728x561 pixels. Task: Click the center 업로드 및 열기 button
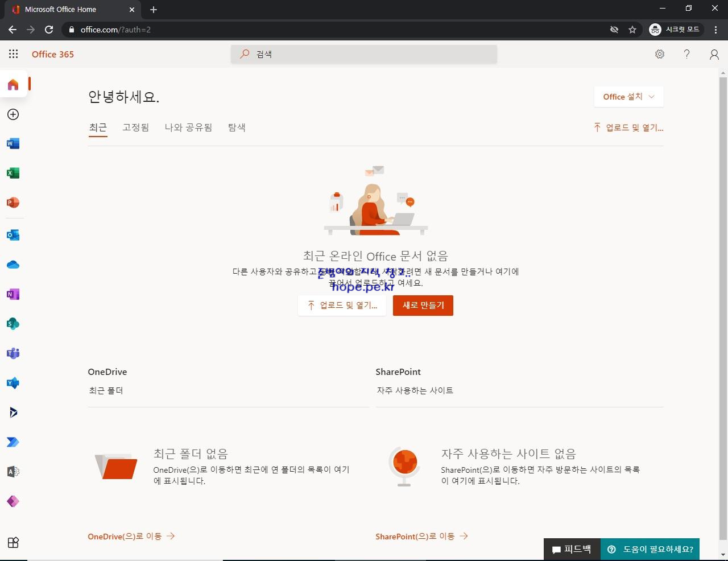point(342,306)
